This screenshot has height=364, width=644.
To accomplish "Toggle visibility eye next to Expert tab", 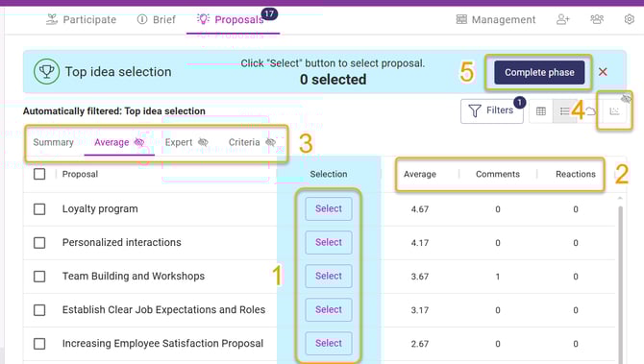I will 203,142.
